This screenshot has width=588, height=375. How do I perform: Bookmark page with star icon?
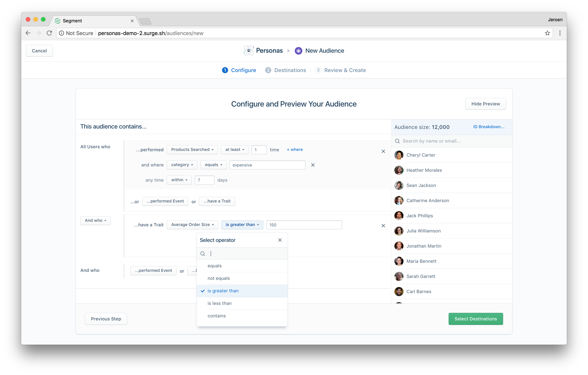pos(547,33)
